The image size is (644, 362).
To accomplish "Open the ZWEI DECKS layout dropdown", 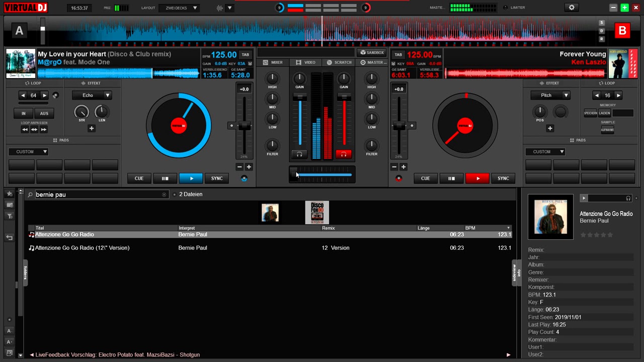I will (x=180, y=8).
